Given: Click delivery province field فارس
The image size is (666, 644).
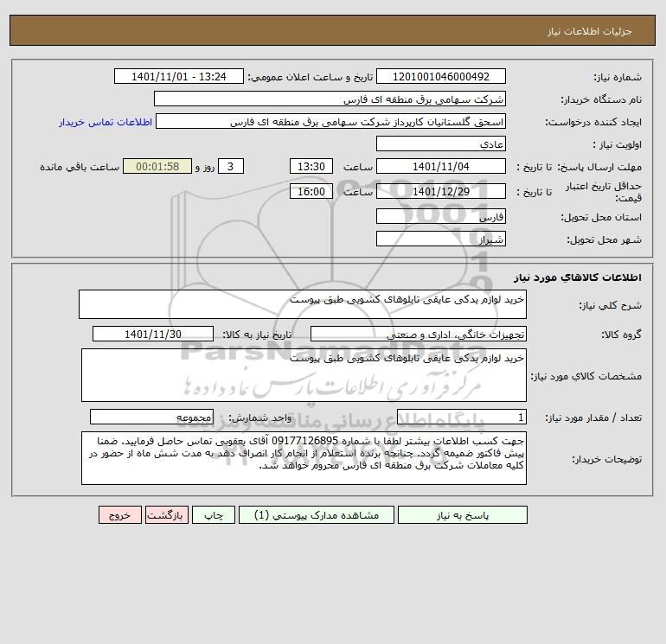Looking at the screenshot, I should click(441, 216).
